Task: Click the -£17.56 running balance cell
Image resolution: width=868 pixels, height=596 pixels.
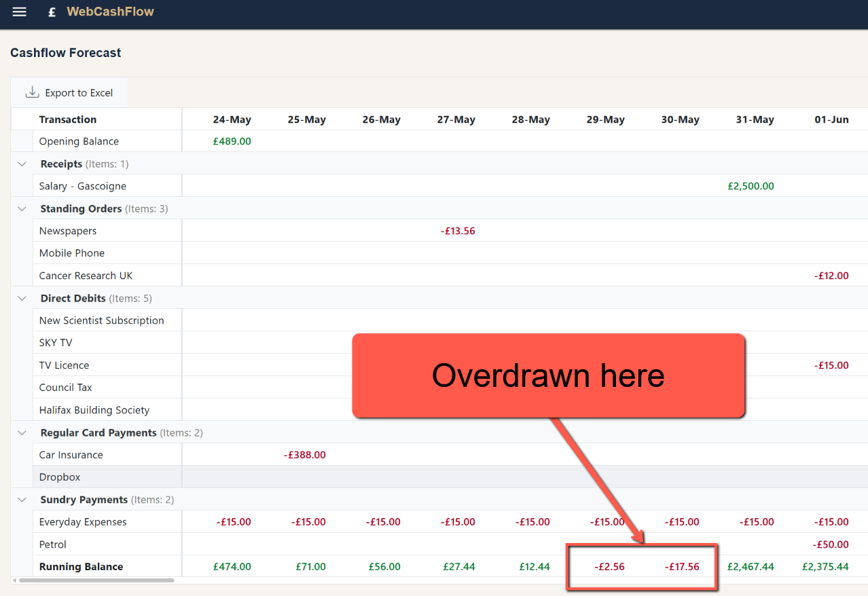Action: click(682, 567)
